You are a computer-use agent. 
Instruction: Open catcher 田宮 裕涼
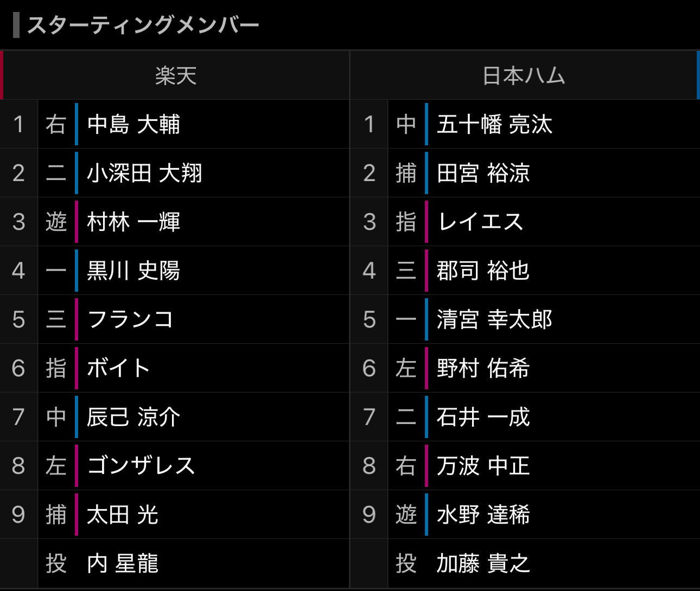(x=483, y=173)
